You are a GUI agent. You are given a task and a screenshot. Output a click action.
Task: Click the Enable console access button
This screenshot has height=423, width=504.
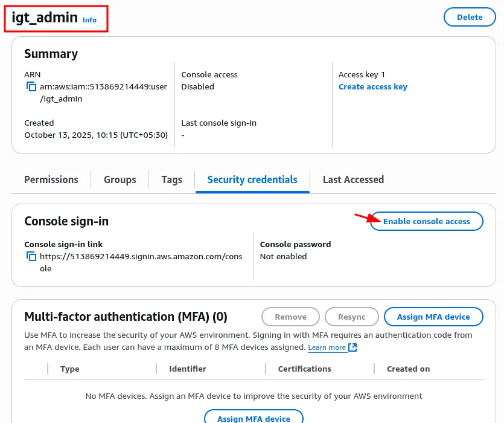pos(426,221)
